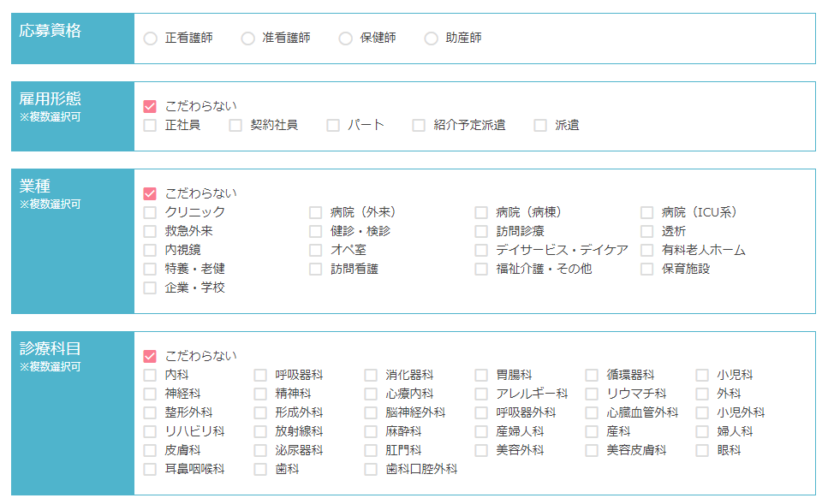The image size is (828, 504).
Task: Select the リハビリ科 checkbox
Action: point(150,432)
